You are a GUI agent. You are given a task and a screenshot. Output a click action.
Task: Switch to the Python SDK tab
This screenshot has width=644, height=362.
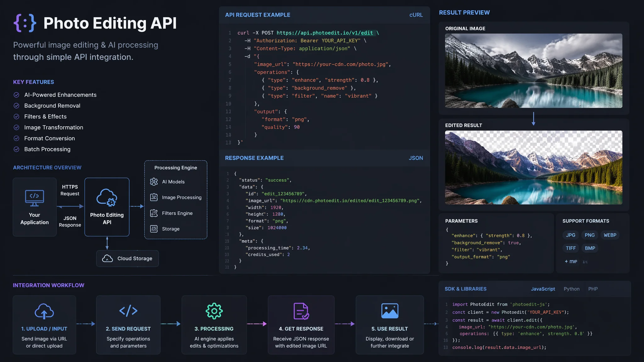click(571, 289)
